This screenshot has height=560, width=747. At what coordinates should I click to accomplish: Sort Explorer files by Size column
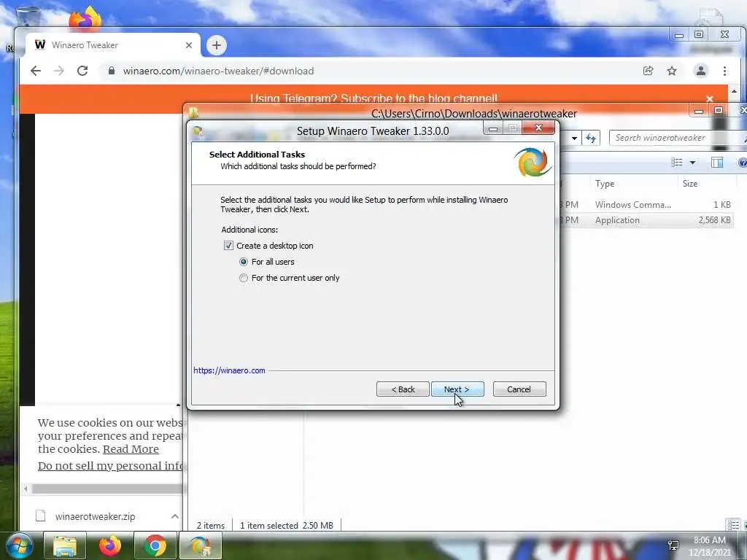coord(706,183)
